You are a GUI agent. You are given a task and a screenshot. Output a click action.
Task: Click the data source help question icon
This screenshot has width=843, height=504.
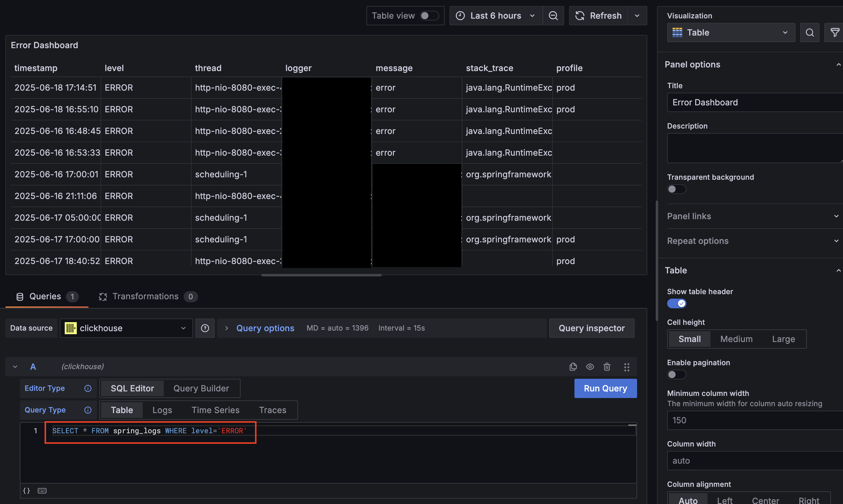pos(205,328)
